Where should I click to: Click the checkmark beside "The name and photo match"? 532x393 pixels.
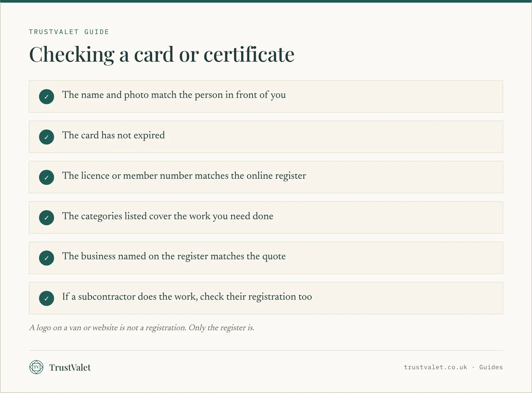(46, 96)
